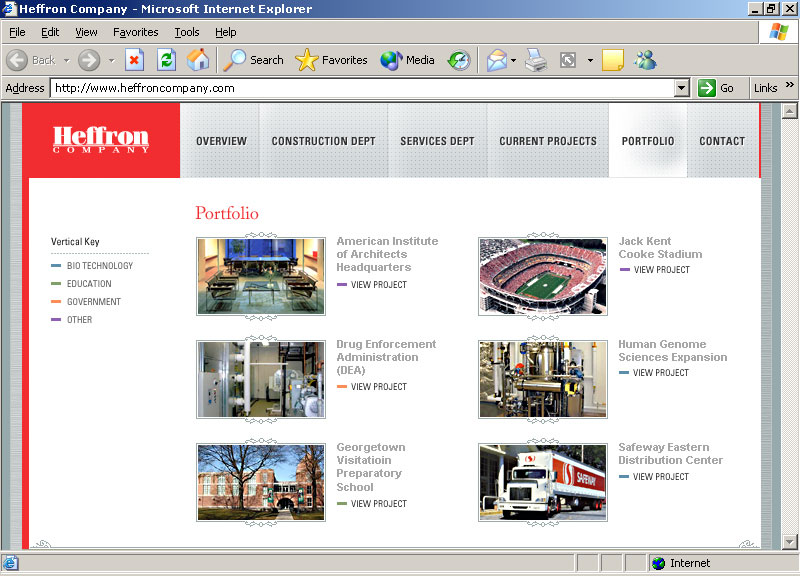Select the Current Projects navigation tab

[x=547, y=141]
